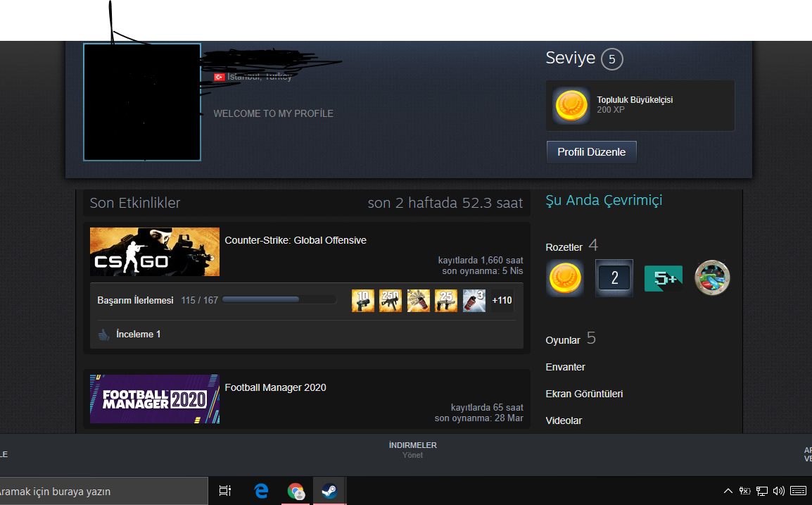Screen dimensions: 812x505
Task: Click Profili Düzenle button
Action: pyautogui.click(x=591, y=152)
